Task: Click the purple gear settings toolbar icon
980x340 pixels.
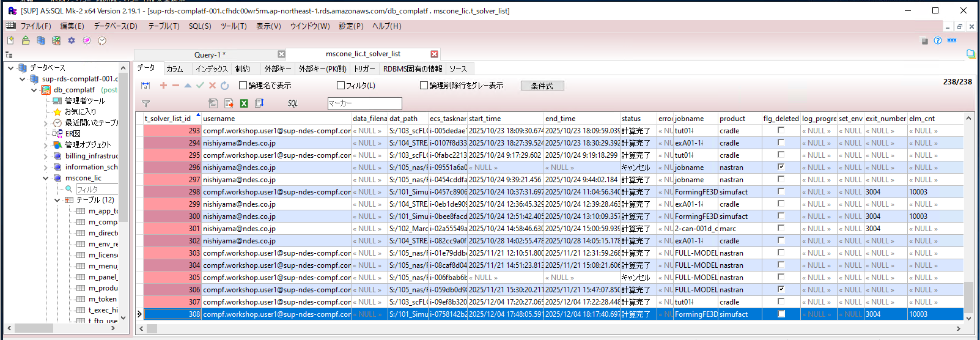Action: point(72,40)
